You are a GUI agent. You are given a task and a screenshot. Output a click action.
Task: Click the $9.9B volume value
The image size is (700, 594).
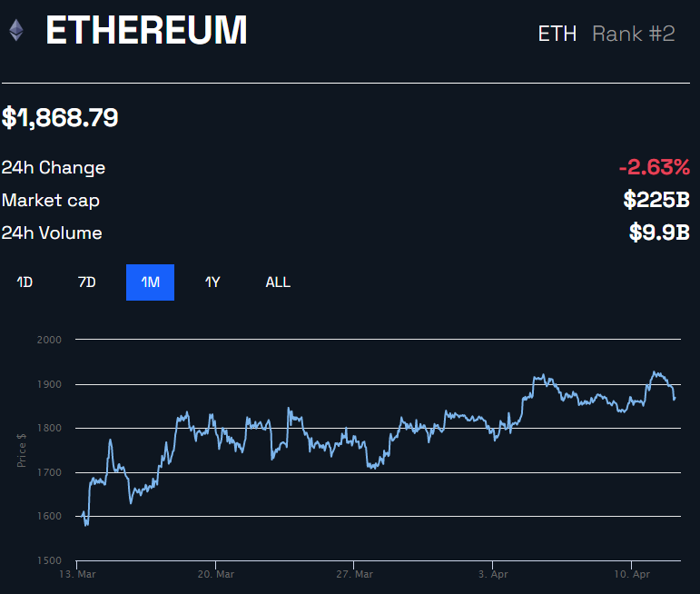click(x=659, y=233)
